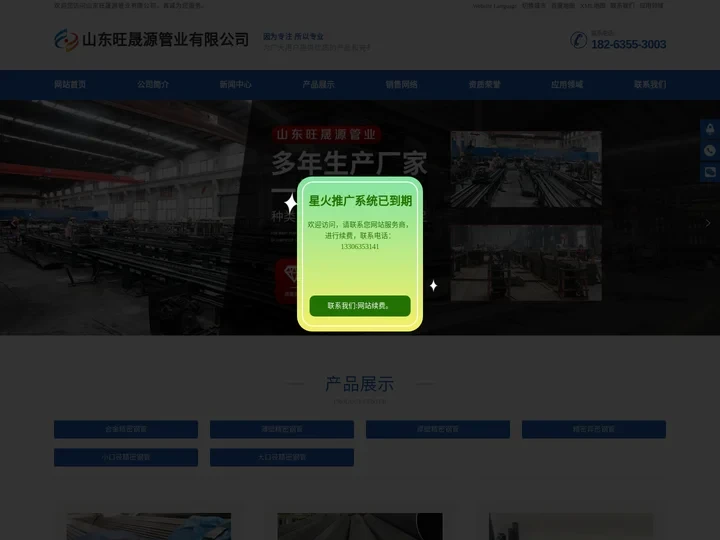Advance to the next banner slide arrow
720x540 pixels.
(708, 223)
